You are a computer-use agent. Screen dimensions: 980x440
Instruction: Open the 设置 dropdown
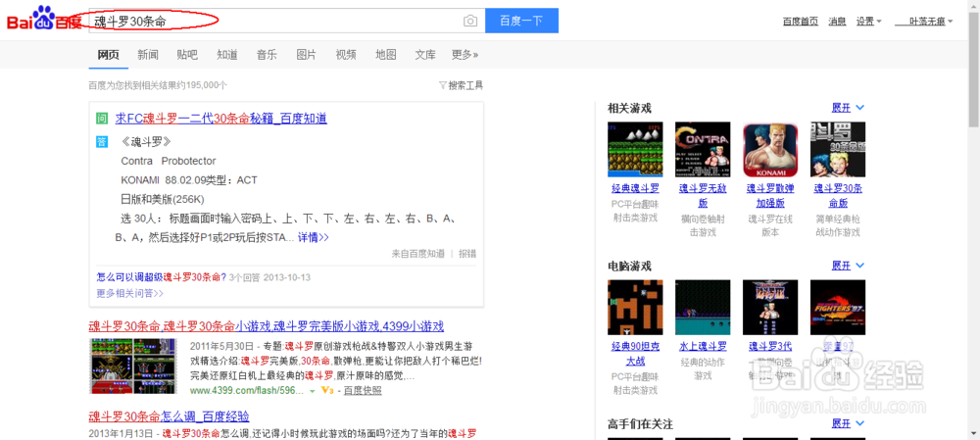[x=868, y=22]
